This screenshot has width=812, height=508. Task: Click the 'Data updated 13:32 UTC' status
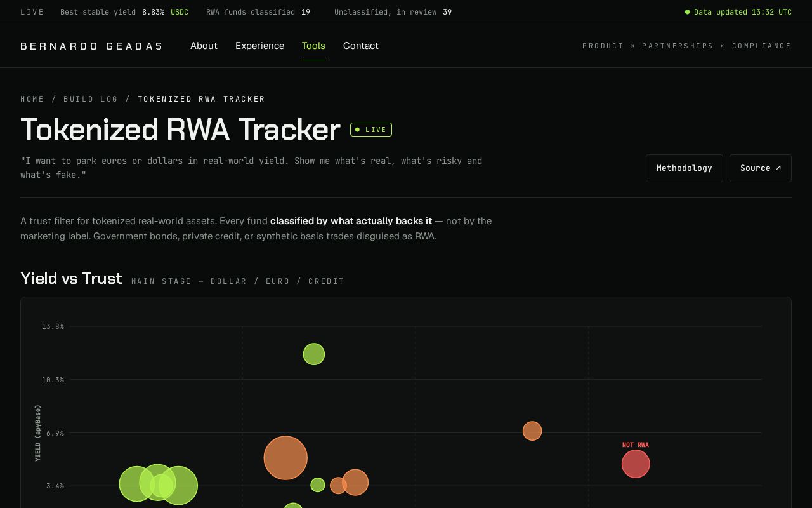(x=738, y=12)
